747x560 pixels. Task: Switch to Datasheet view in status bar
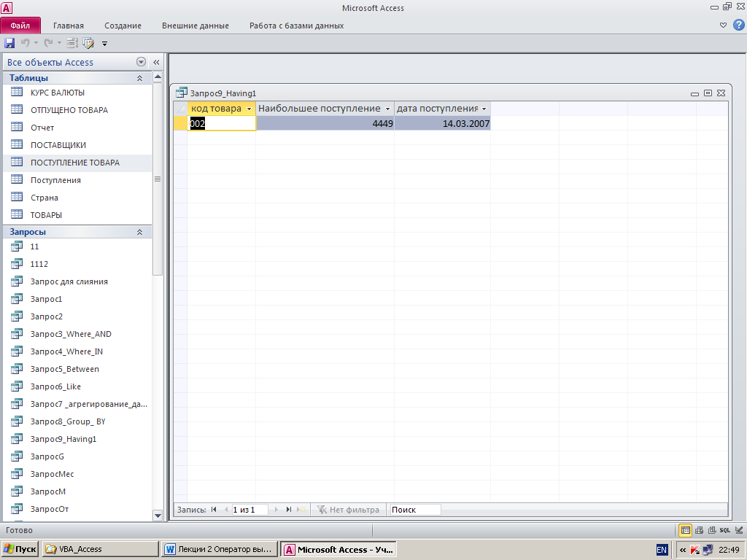coord(685,530)
